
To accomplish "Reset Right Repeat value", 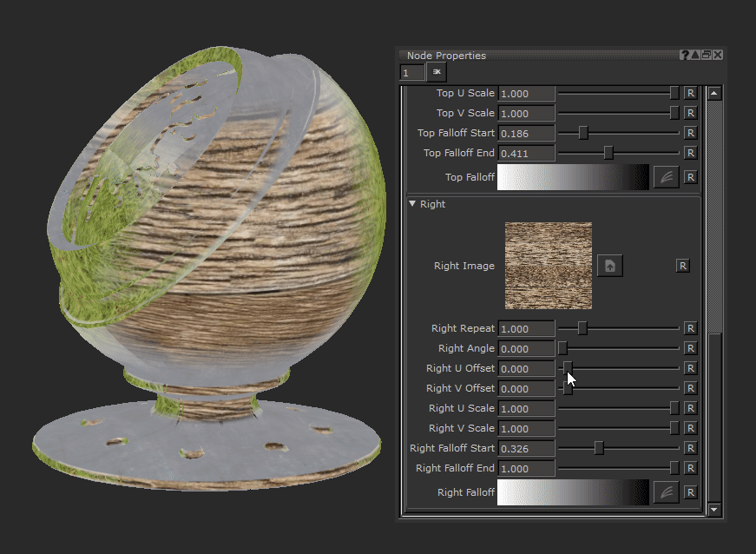I will click(690, 328).
